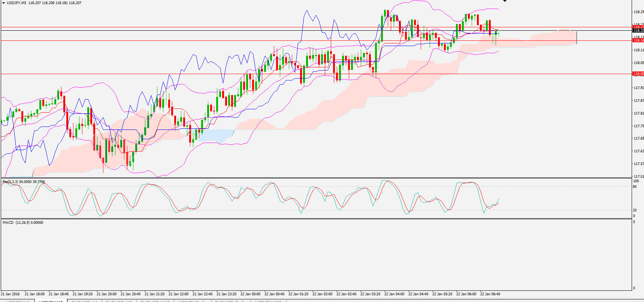
Task: Switch to the EURUSD,H1 chart tab
Action: pos(84,301)
